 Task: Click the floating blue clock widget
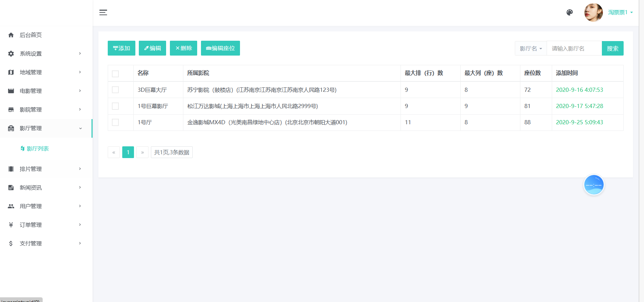(x=594, y=185)
